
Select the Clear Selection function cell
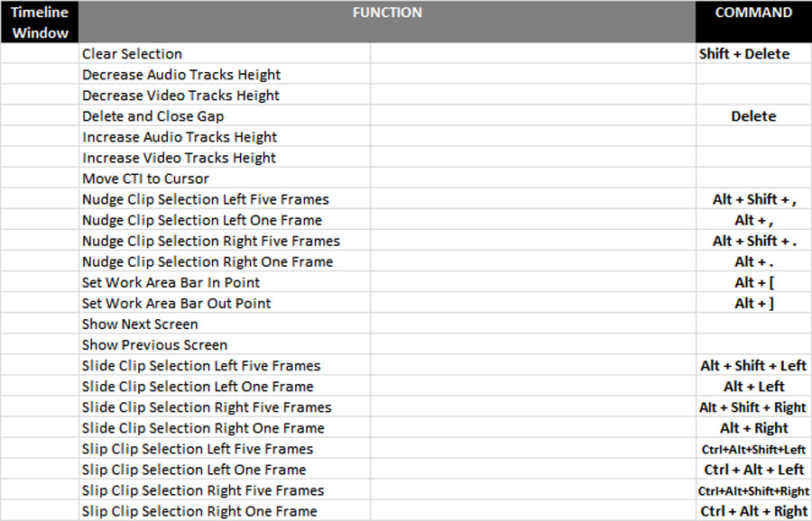225,53
